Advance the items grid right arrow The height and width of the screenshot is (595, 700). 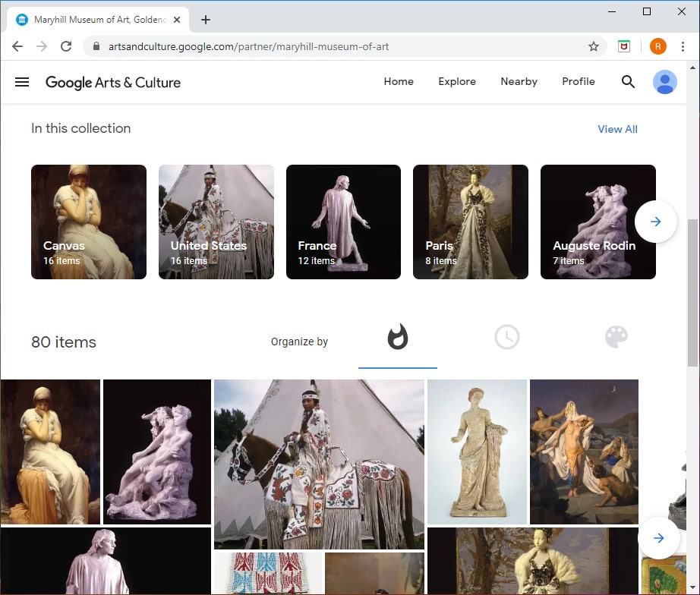point(658,538)
